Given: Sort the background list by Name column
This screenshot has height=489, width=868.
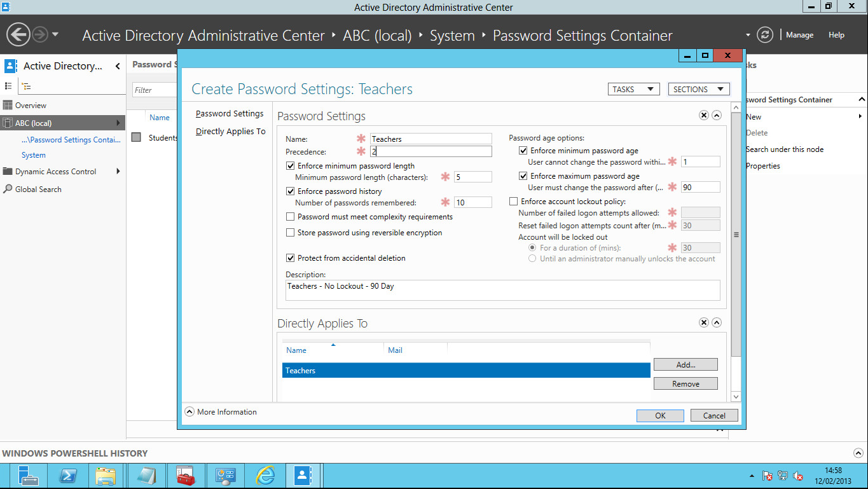Looking at the screenshot, I should (x=160, y=118).
